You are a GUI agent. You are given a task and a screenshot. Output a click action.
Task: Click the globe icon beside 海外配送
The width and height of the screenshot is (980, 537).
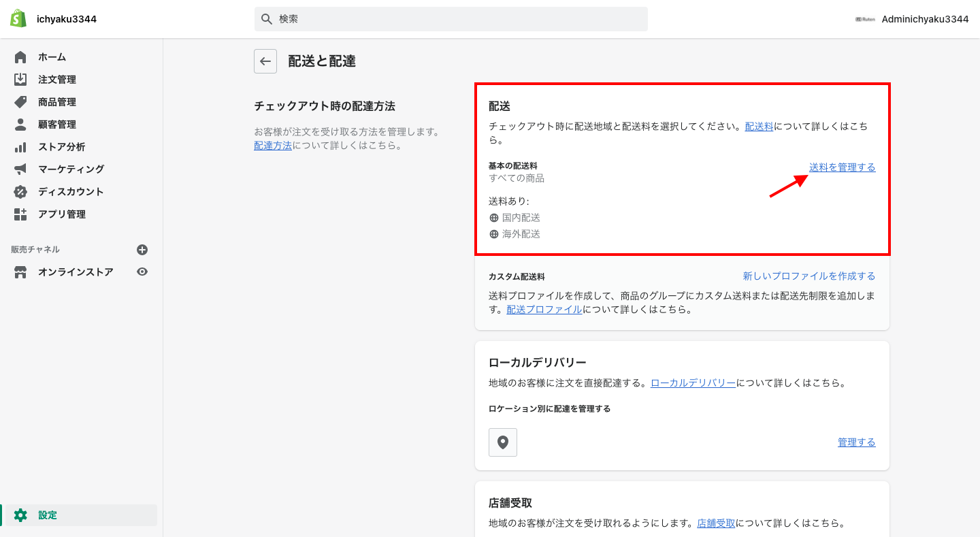point(494,234)
